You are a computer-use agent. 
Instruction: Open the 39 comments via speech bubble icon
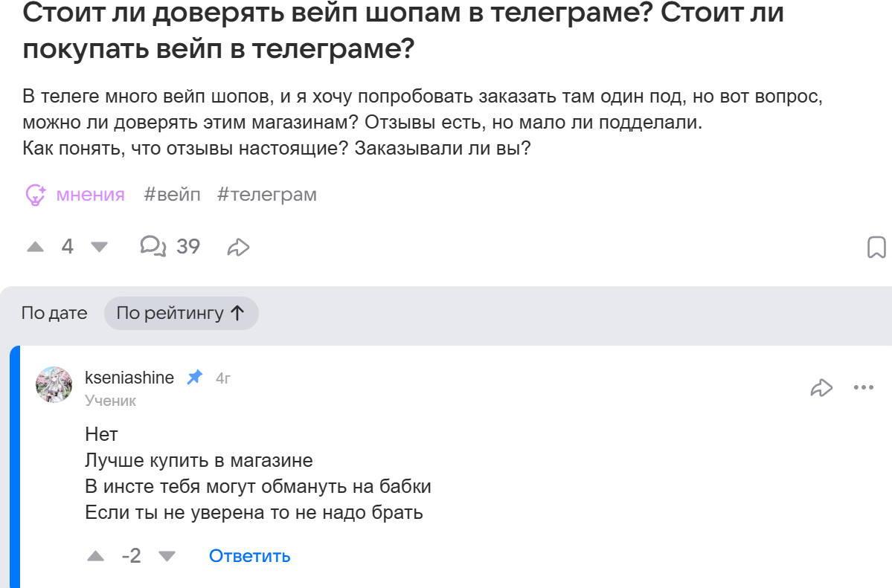click(153, 246)
